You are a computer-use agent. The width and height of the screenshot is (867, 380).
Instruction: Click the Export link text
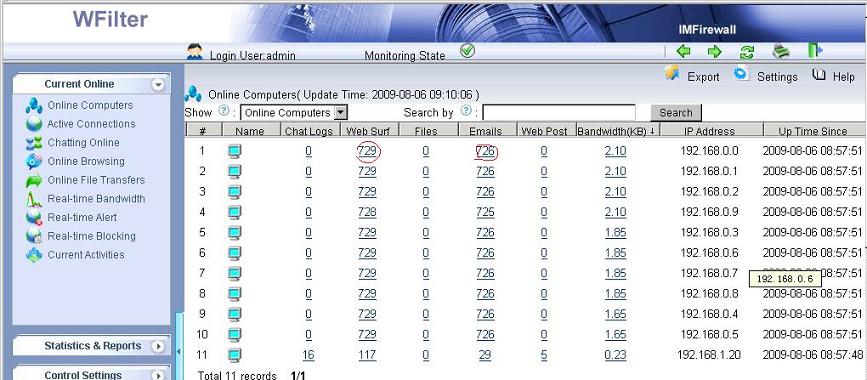click(x=703, y=77)
